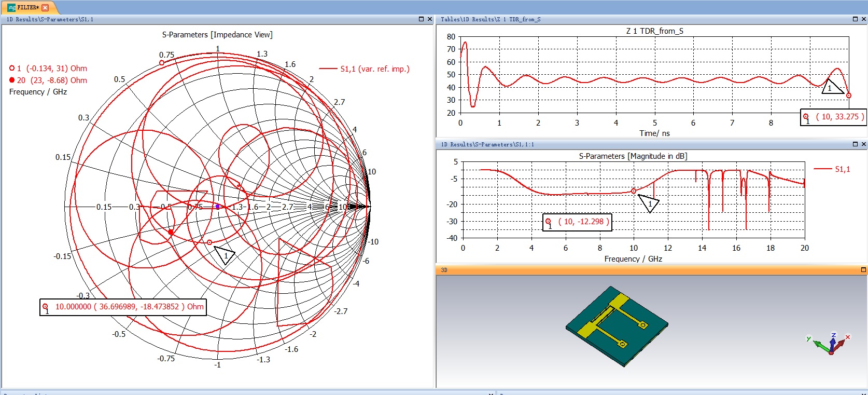868x395 pixels.
Task: Click the dB plot marker label (10, -12.298)
Action: (577, 222)
